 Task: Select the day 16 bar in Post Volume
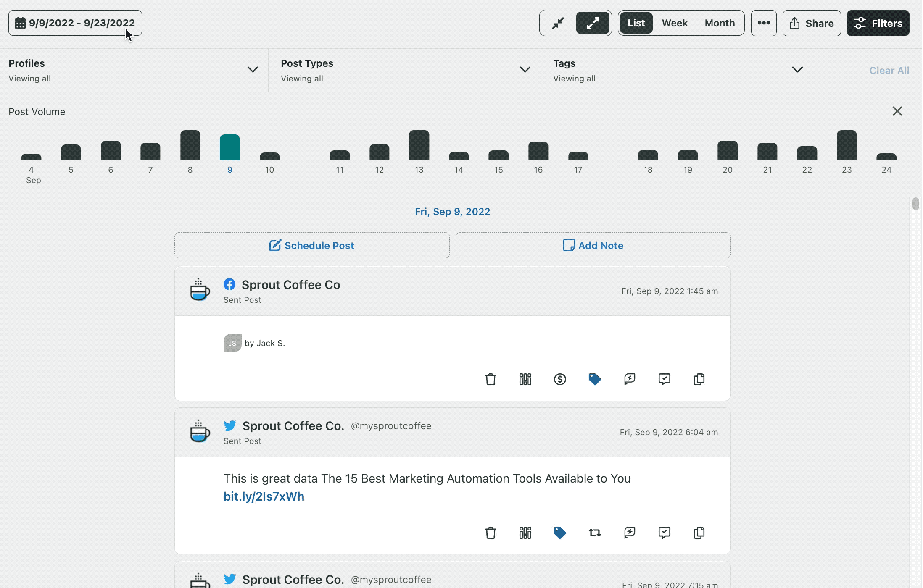pyautogui.click(x=538, y=151)
